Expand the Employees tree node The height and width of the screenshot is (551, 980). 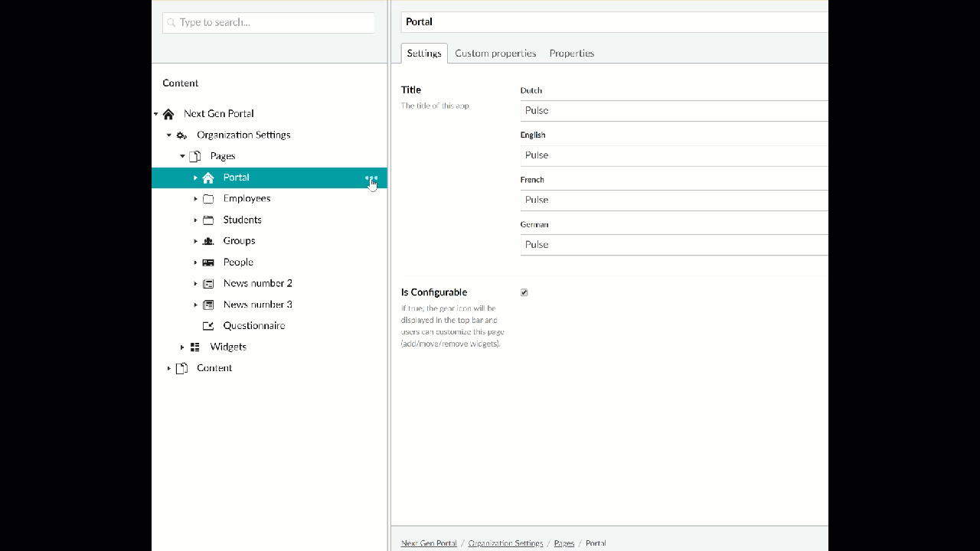[195, 199]
